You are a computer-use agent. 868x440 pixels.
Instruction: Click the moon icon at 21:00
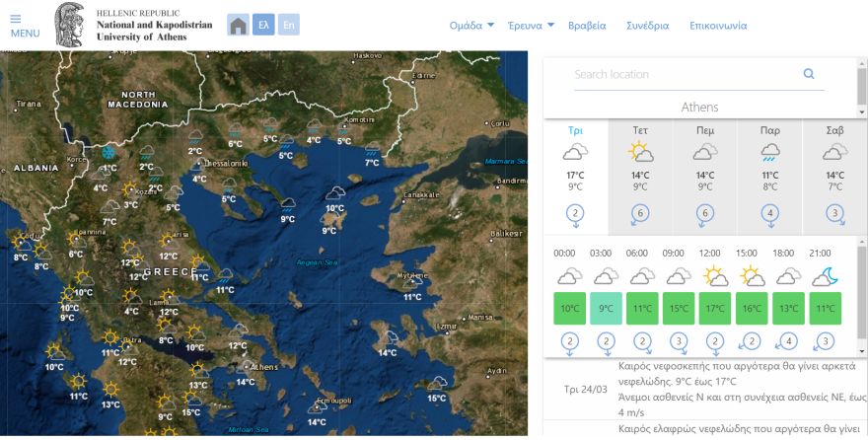pos(825,277)
